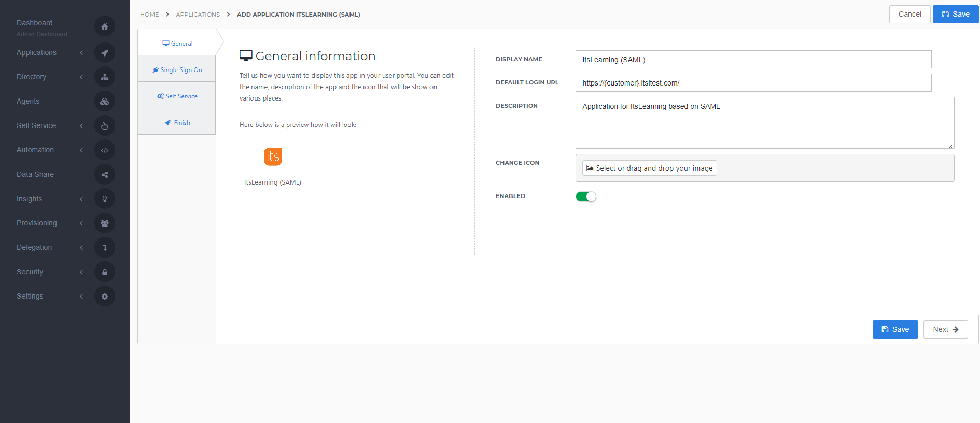980x423 pixels.
Task: Click the Next button
Action: pos(945,329)
